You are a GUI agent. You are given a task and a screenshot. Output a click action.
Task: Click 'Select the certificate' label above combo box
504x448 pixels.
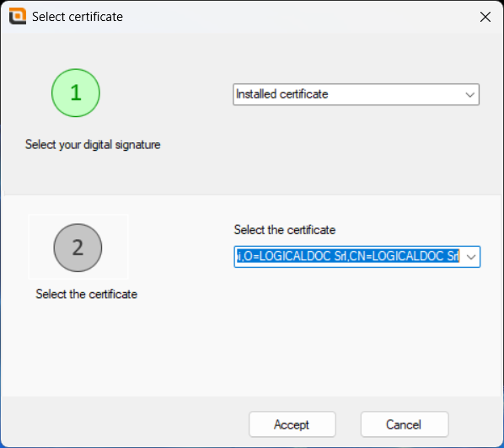[285, 230]
